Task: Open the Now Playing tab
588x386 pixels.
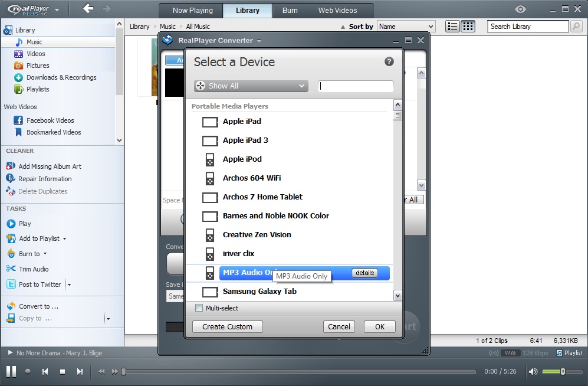Action: tap(192, 11)
